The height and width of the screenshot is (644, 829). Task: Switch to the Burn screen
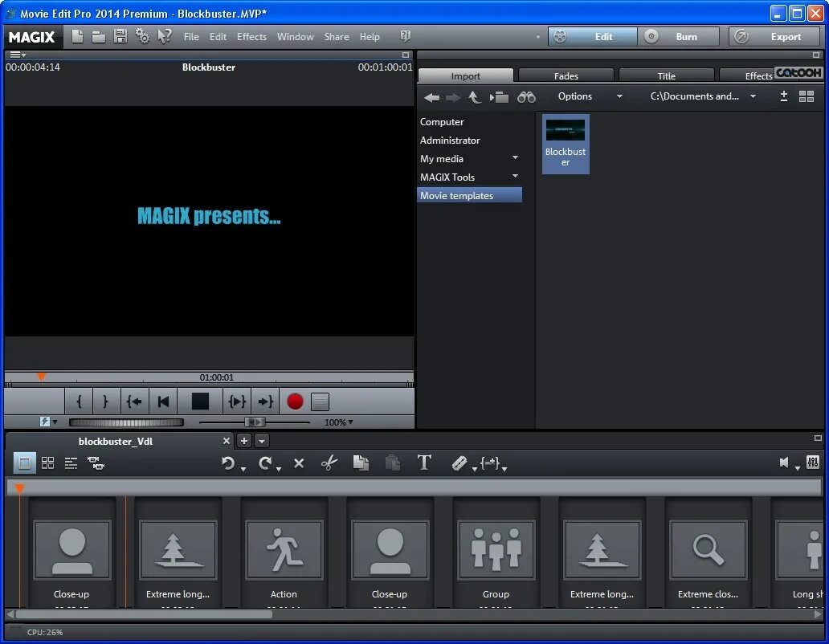(679, 36)
